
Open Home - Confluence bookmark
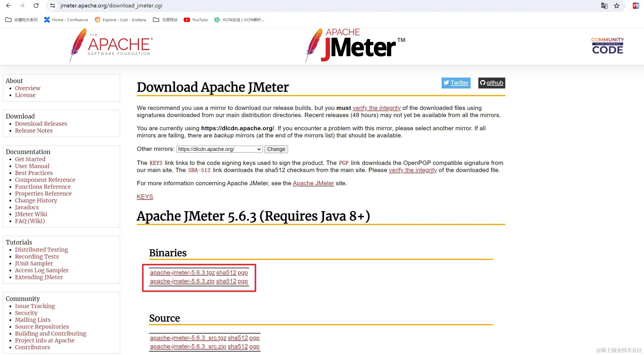click(x=66, y=20)
